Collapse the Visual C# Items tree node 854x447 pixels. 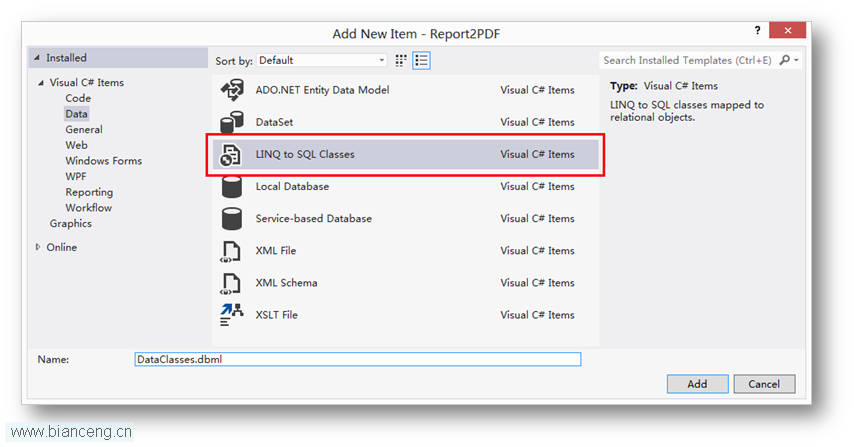tap(41, 83)
